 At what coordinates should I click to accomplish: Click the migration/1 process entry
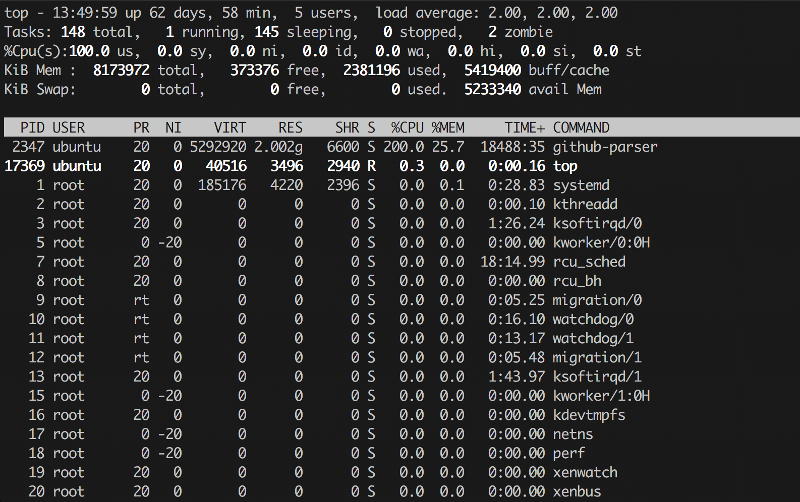tap(597, 357)
